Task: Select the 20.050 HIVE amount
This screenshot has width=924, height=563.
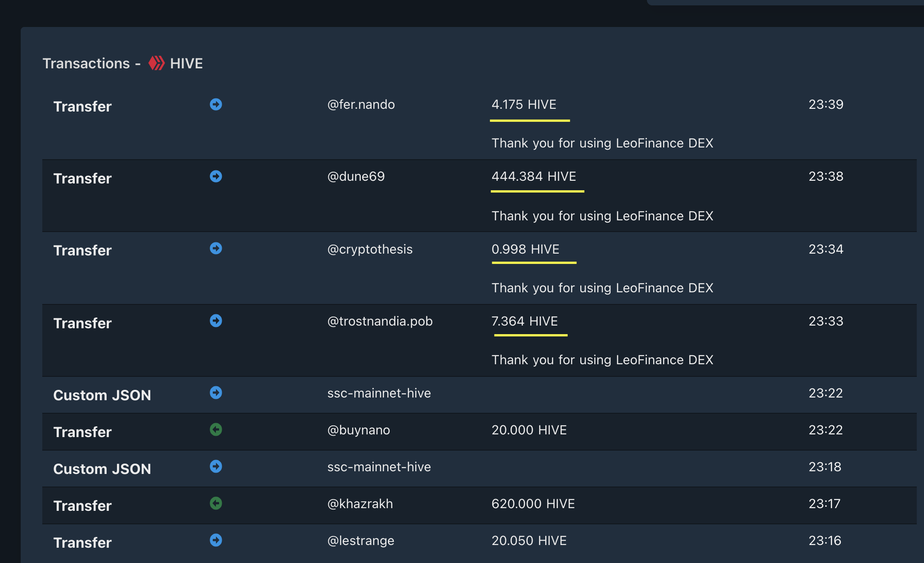Action: pyautogui.click(x=529, y=541)
